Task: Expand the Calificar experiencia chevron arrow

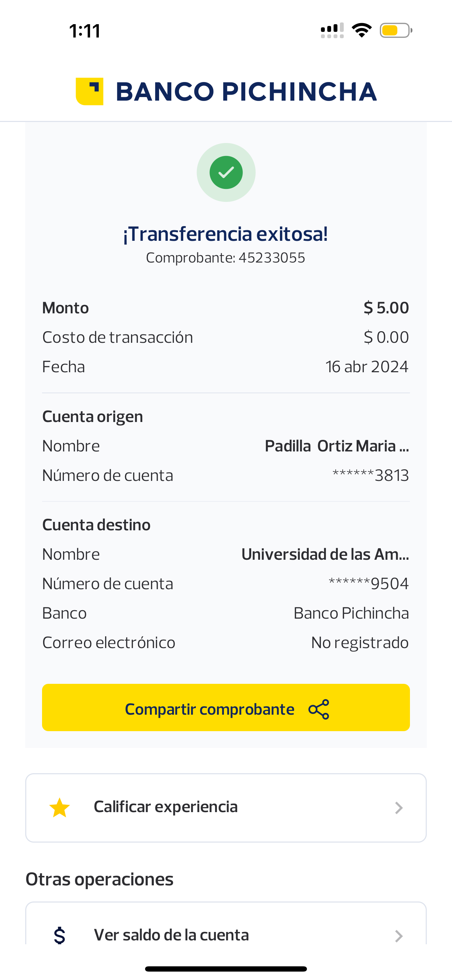Action: click(398, 808)
